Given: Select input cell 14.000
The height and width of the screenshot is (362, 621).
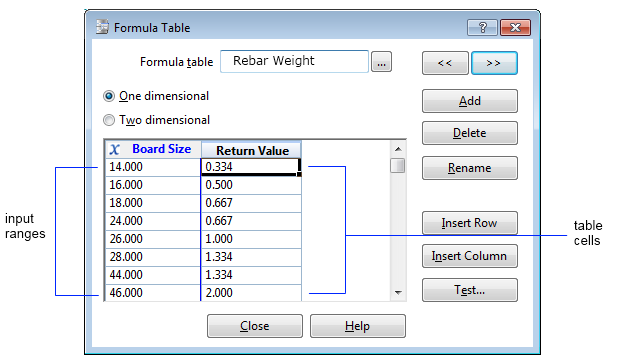Looking at the screenshot, I should (153, 167).
